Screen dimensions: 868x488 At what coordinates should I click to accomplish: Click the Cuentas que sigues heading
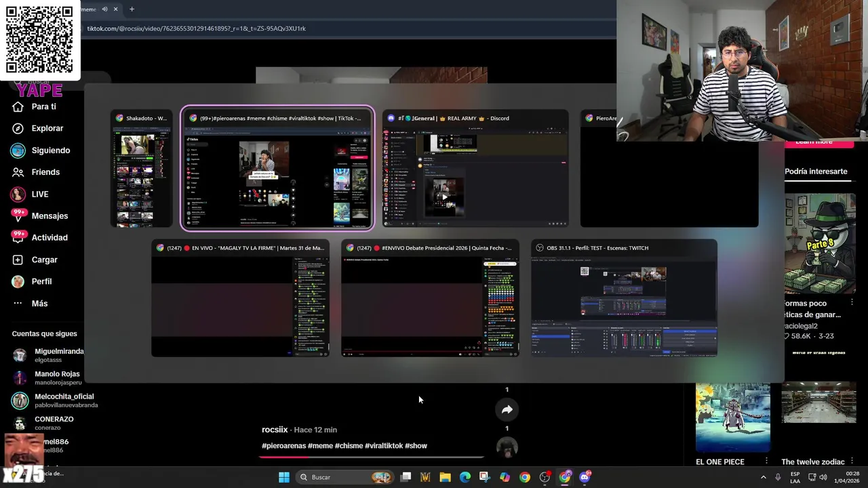pos(44,333)
